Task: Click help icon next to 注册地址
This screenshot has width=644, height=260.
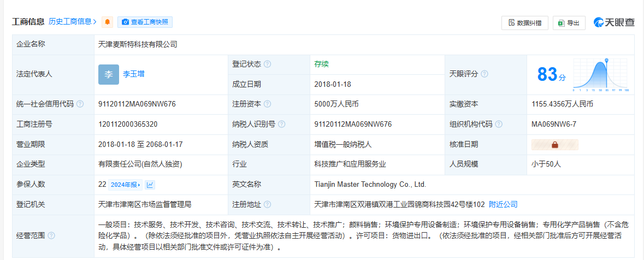Action: point(267,204)
